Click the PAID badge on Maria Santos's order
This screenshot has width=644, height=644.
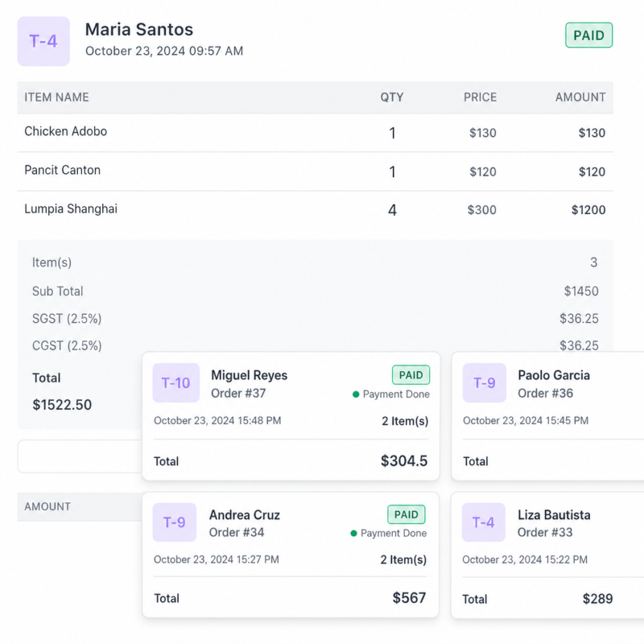tap(588, 35)
